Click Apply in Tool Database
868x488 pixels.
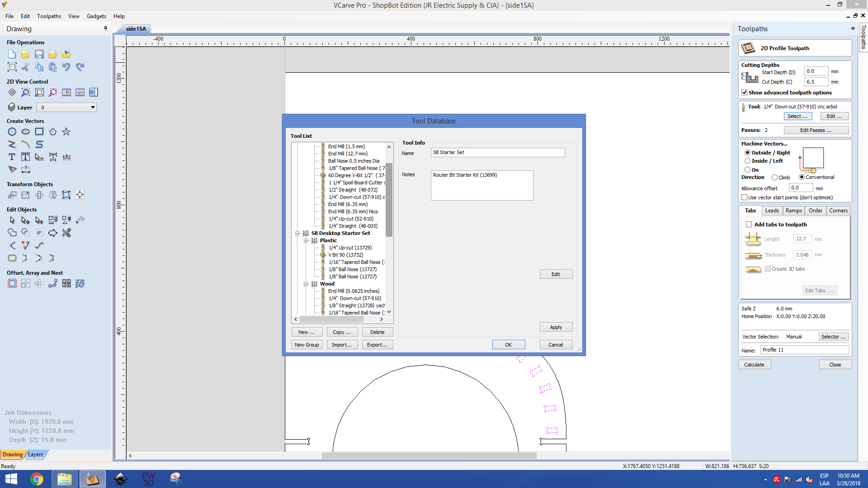click(x=556, y=327)
